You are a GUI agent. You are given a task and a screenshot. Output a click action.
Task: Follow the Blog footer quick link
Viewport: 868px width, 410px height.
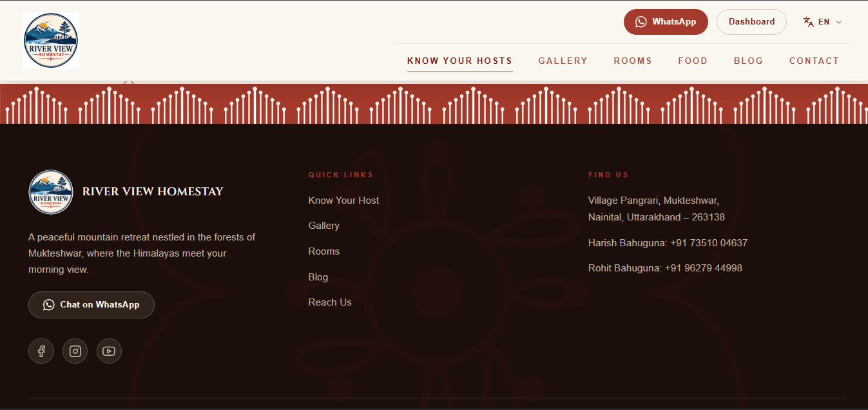318,277
